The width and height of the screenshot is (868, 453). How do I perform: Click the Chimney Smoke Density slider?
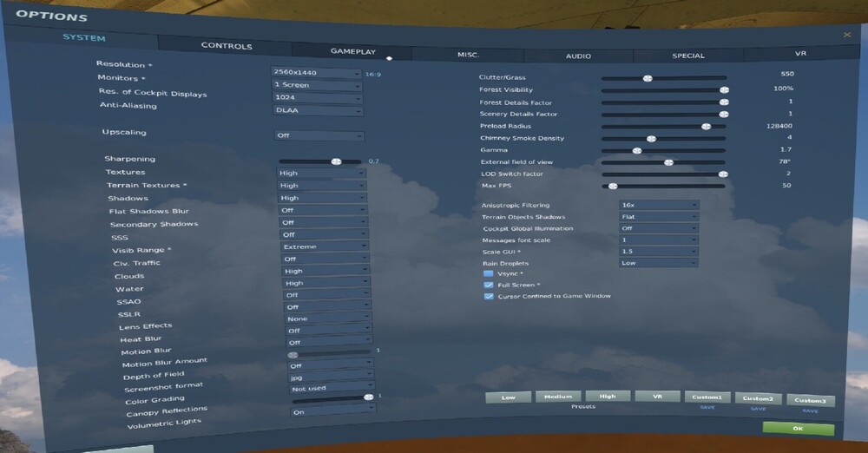tap(664, 139)
